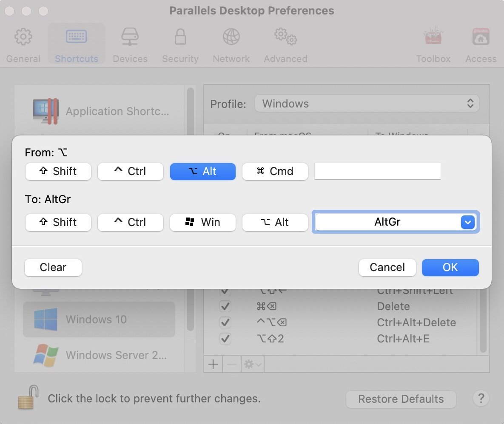Click the Windows 10 logo icon

pos(46,319)
